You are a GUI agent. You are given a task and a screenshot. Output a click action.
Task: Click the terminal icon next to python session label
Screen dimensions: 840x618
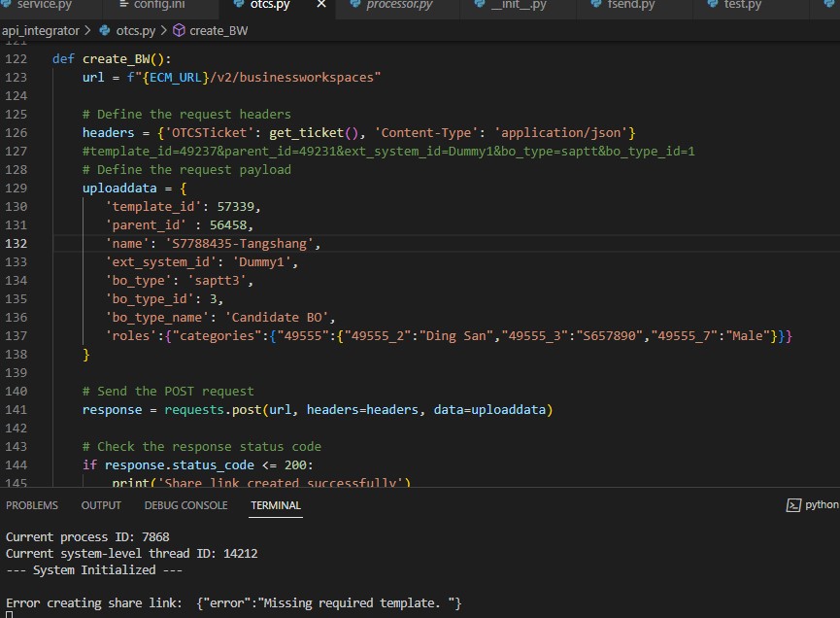pos(792,504)
